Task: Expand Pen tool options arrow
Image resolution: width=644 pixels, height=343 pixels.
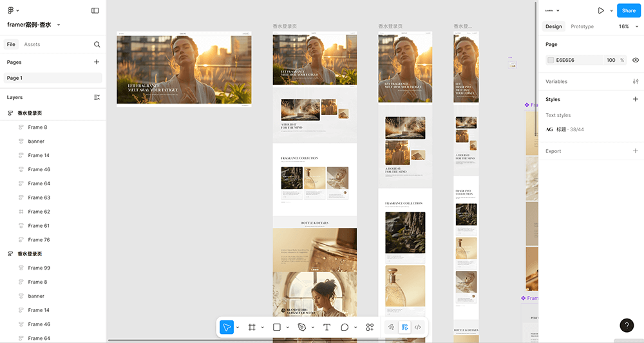Action: point(312,328)
